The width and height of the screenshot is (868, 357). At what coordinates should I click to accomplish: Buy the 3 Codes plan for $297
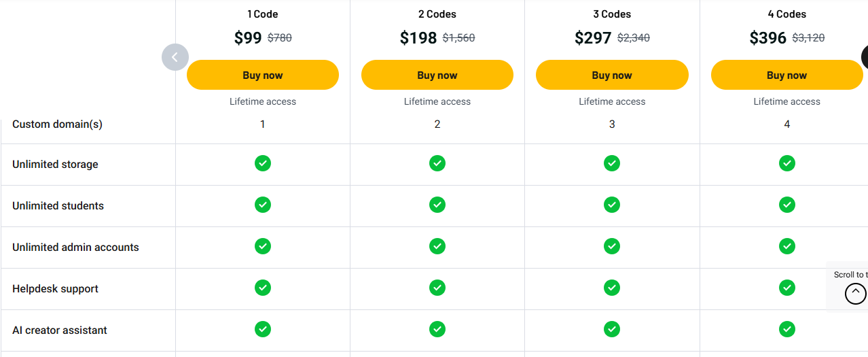pos(612,75)
